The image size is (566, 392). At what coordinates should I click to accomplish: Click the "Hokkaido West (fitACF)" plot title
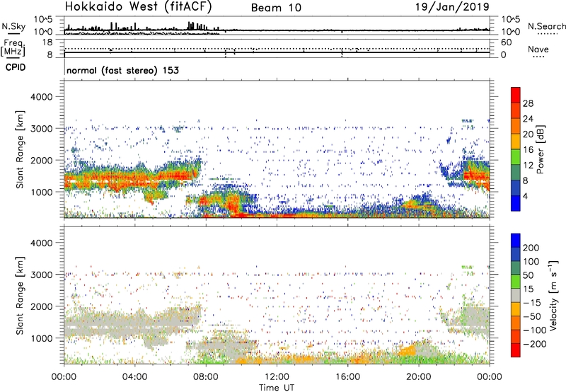(x=138, y=7)
